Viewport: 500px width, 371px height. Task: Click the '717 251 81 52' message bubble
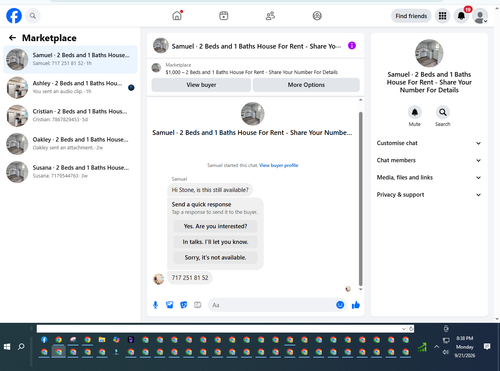pyautogui.click(x=190, y=278)
